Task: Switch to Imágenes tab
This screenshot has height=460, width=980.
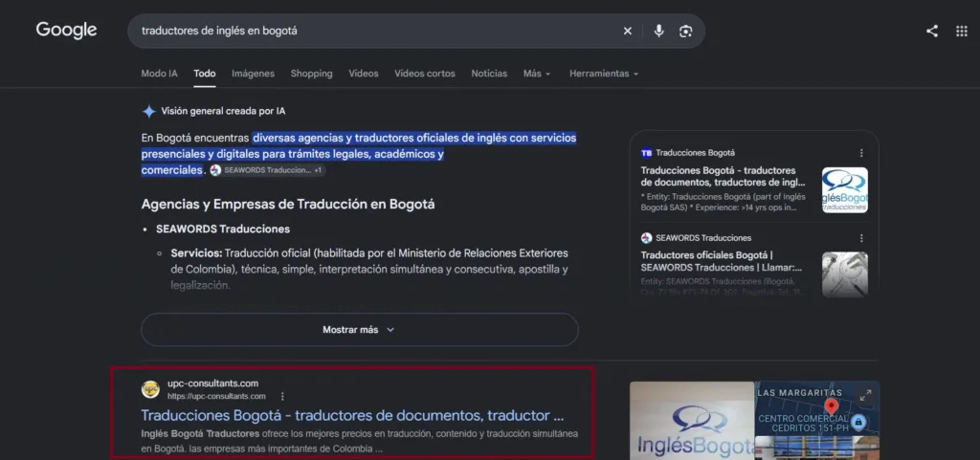Action: pos(253,74)
